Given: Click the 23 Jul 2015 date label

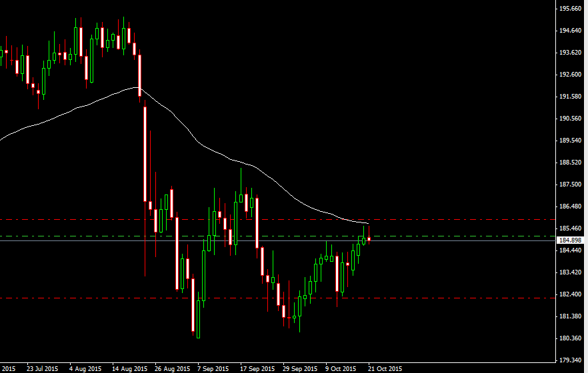Looking at the screenshot, I should 43,369.
